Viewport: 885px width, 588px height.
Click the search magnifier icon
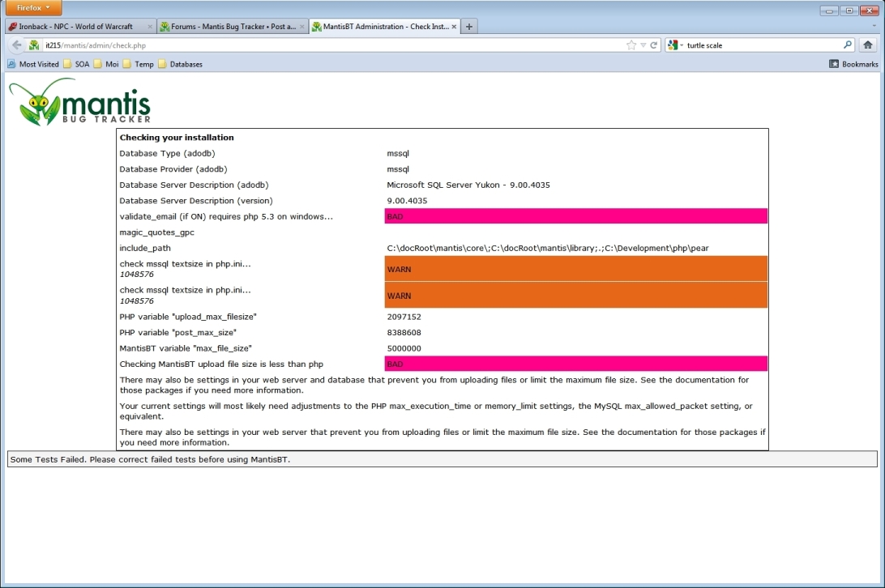848,45
